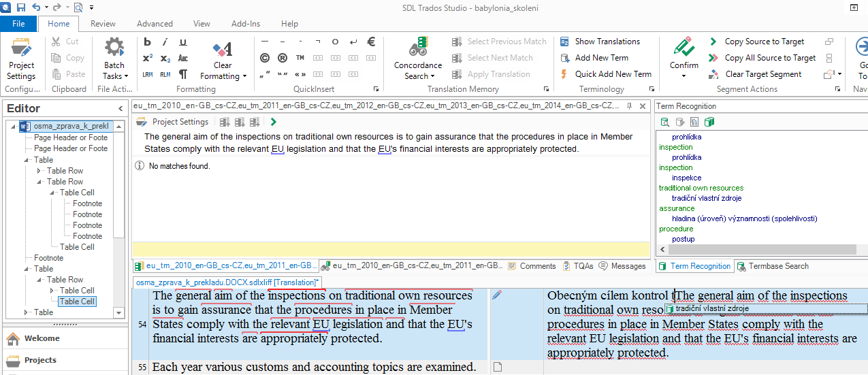Collapse the first Table Cell node
The height and width of the screenshot is (375, 868).
click(52, 193)
